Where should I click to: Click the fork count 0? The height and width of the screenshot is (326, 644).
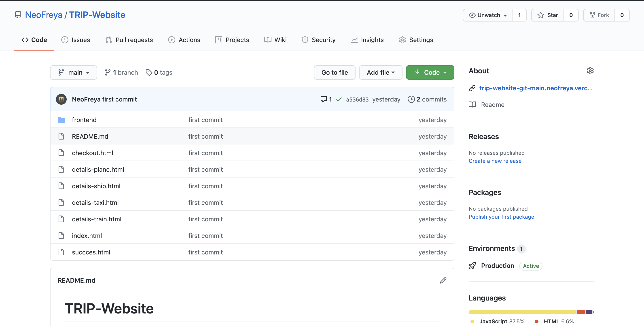[x=622, y=15]
